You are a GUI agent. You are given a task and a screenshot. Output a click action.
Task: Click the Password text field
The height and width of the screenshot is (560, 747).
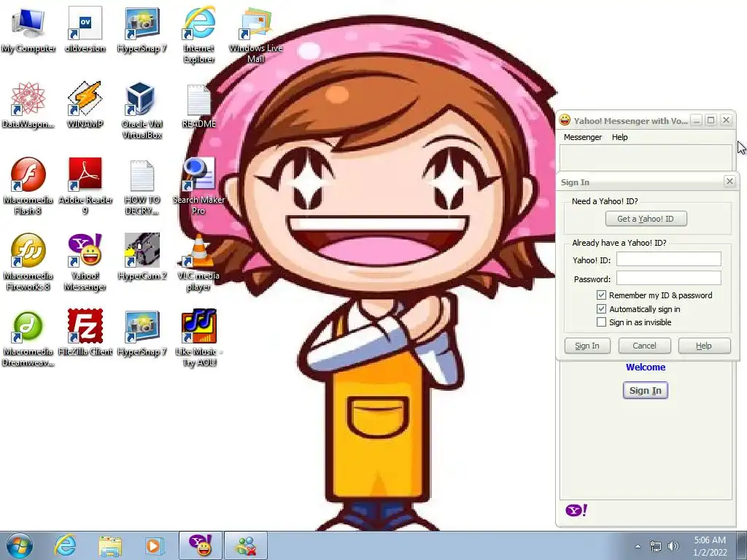click(x=669, y=279)
